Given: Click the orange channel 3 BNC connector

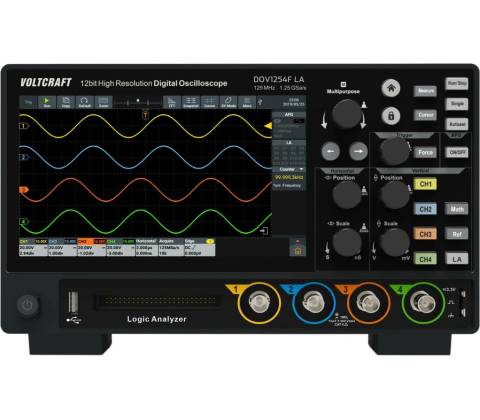Looking at the screenshot, I should point(368,303).
